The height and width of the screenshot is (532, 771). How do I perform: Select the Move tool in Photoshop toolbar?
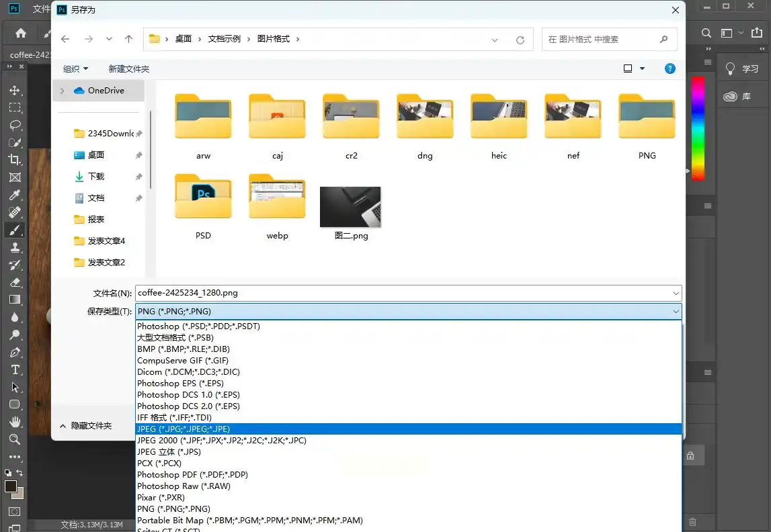point(14,90)
